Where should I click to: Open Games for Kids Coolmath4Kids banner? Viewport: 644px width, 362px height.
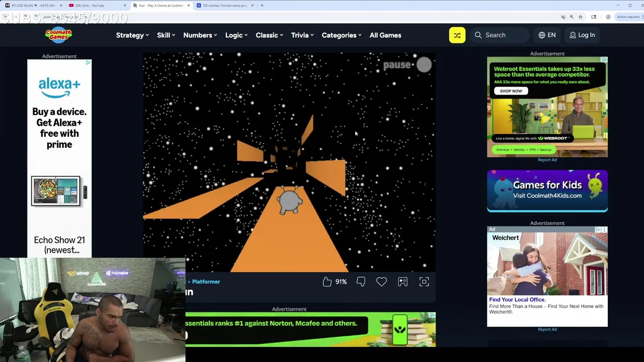click(547, 191)
